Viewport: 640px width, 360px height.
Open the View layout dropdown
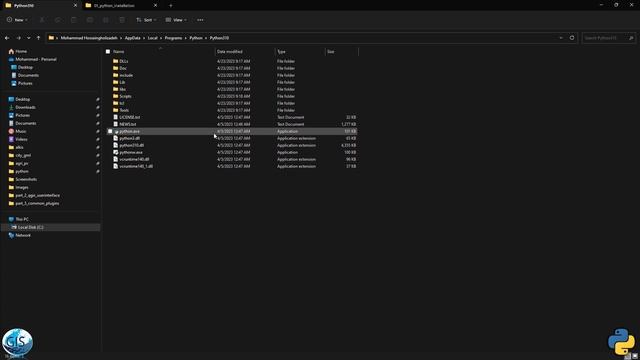pos(176,20)
